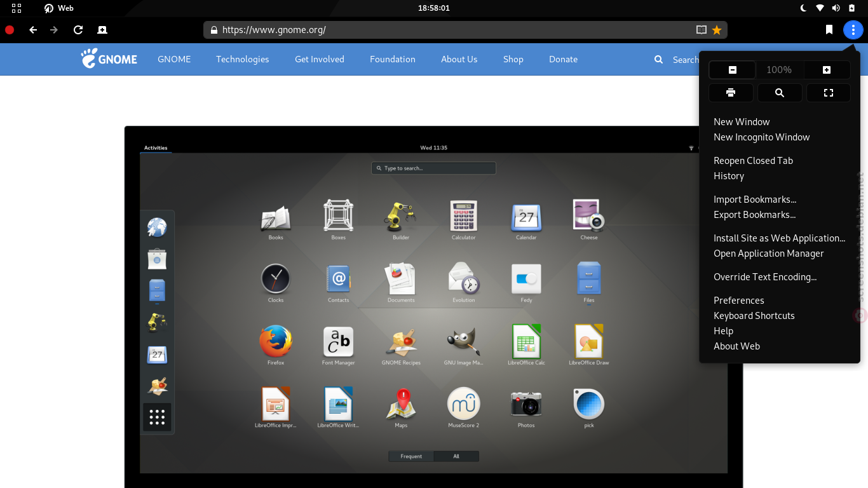Viewport: 868px width, 488px height.
Task: Click the volume speaker icon in top bar
Action: pos(836,8)
